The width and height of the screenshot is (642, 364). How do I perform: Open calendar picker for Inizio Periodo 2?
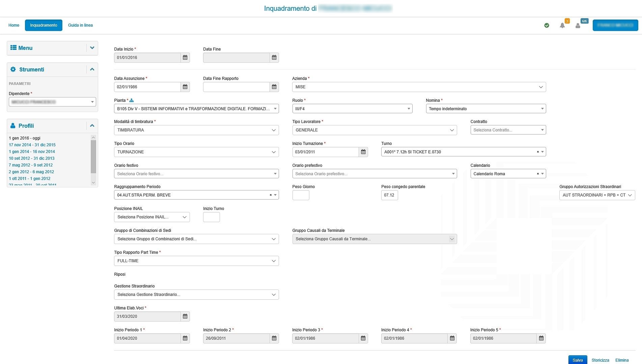tap(274, 338)
